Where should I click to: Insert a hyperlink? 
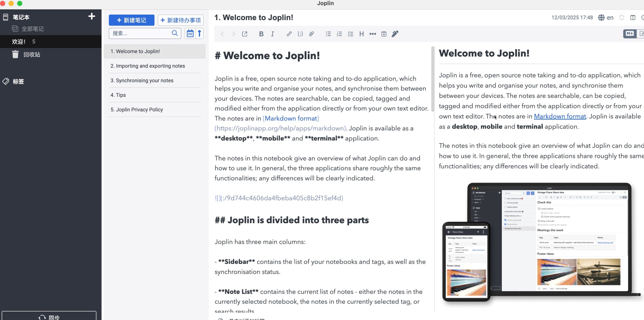pyautogui.click(x=289, y=34)
